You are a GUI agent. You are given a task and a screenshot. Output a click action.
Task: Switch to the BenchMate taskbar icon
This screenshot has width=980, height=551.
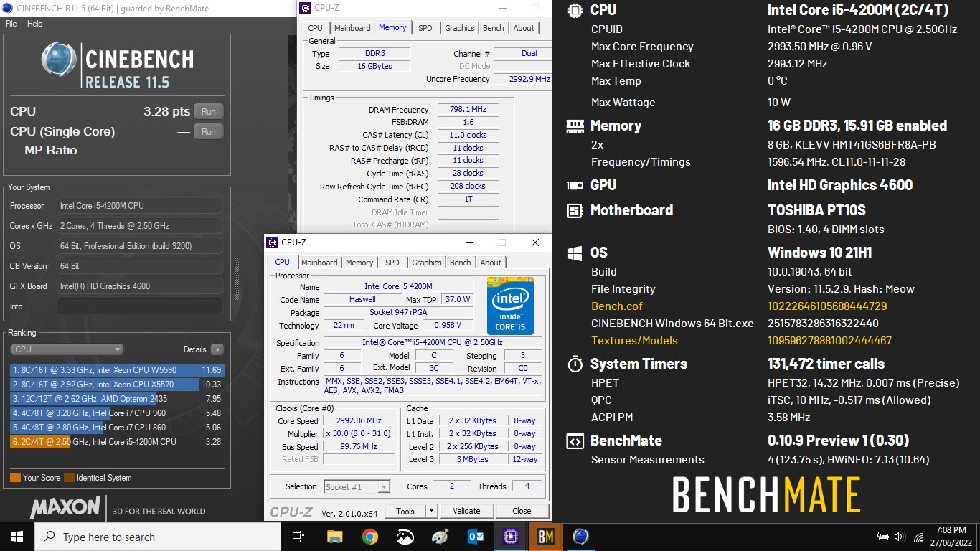pos(545,537)
